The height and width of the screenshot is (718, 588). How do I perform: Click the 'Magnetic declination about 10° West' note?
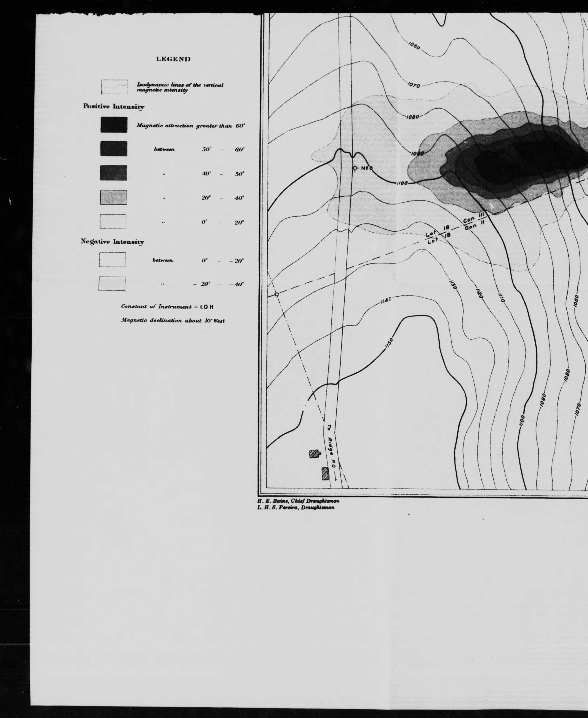coord(173,320)
